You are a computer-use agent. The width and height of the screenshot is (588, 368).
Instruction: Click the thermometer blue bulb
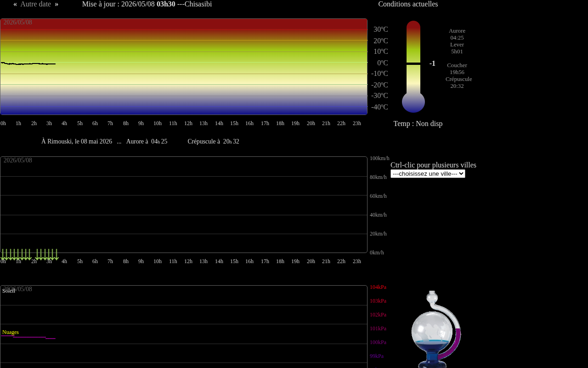[x=413, y=102]
